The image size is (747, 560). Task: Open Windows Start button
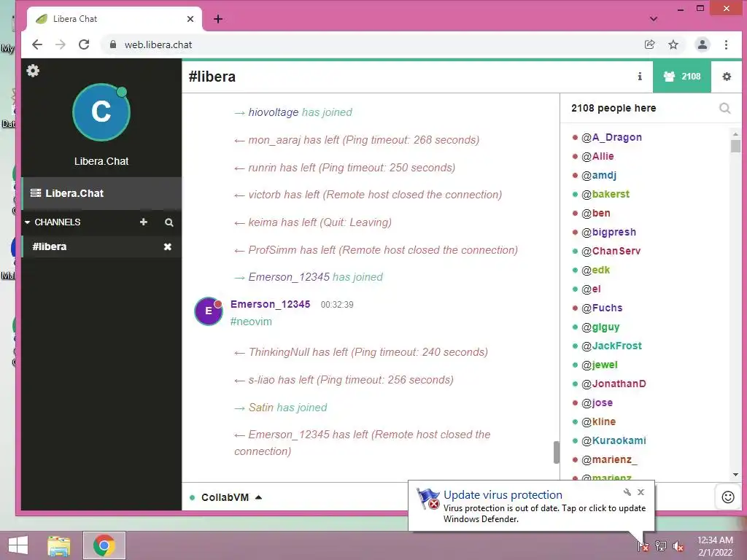point(18,545)
